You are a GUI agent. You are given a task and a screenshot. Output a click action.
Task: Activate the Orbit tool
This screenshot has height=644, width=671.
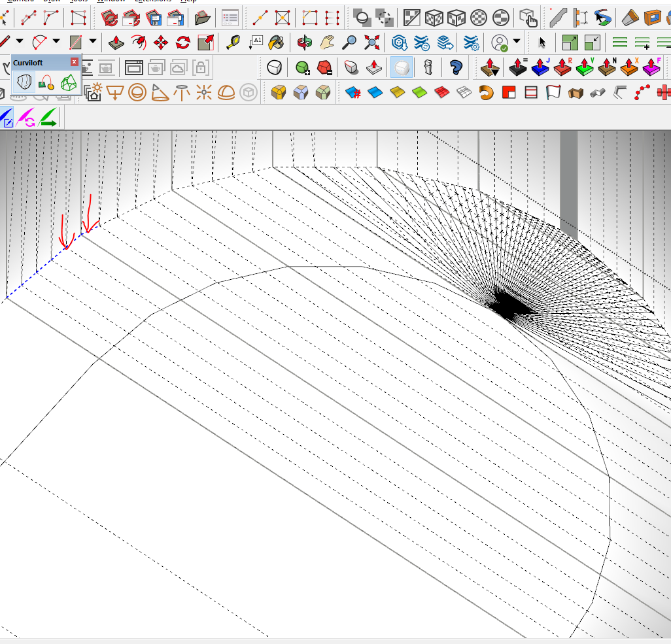coord(305,42)
